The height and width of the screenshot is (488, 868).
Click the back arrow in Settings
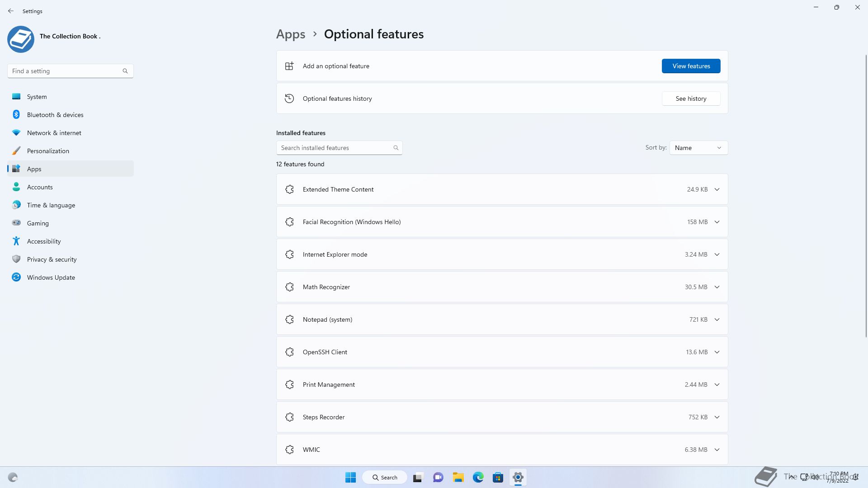[x=11, y=11]
